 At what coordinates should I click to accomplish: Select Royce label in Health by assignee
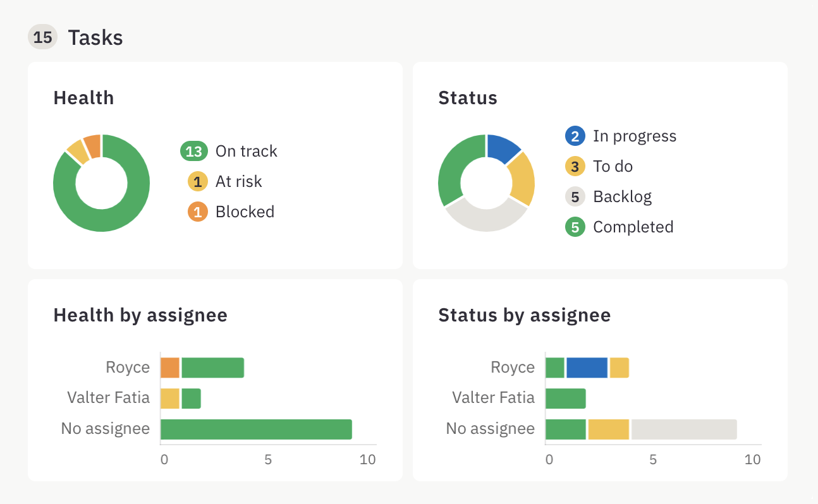pyautogui.click(x=128, y=368)
